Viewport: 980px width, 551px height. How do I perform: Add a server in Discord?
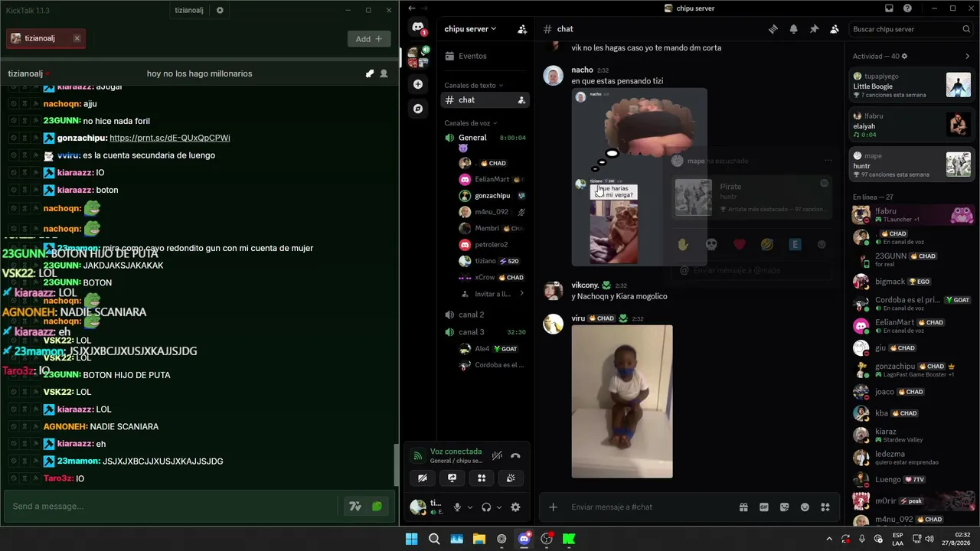[x=418, y=84]
